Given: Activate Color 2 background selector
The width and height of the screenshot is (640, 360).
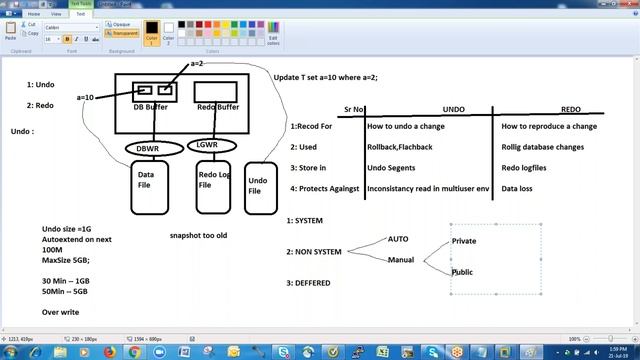Looking at the screenshot, I should (x=169, y=33).
